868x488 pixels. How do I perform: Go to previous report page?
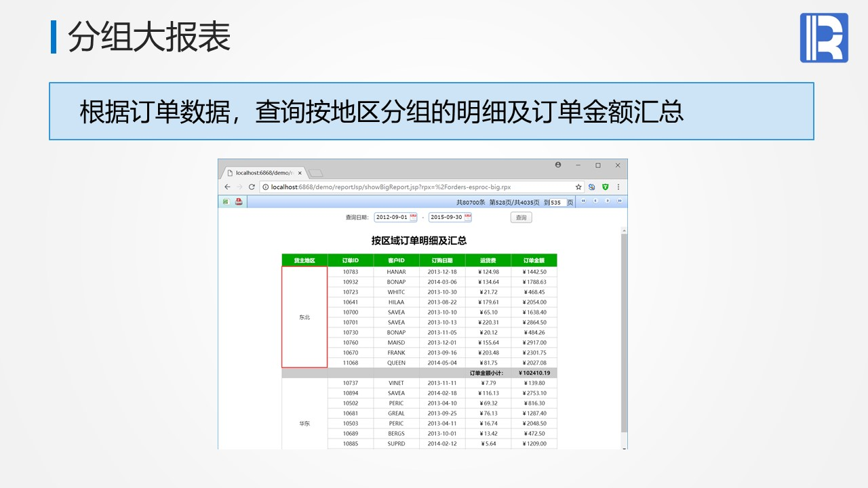595,201
